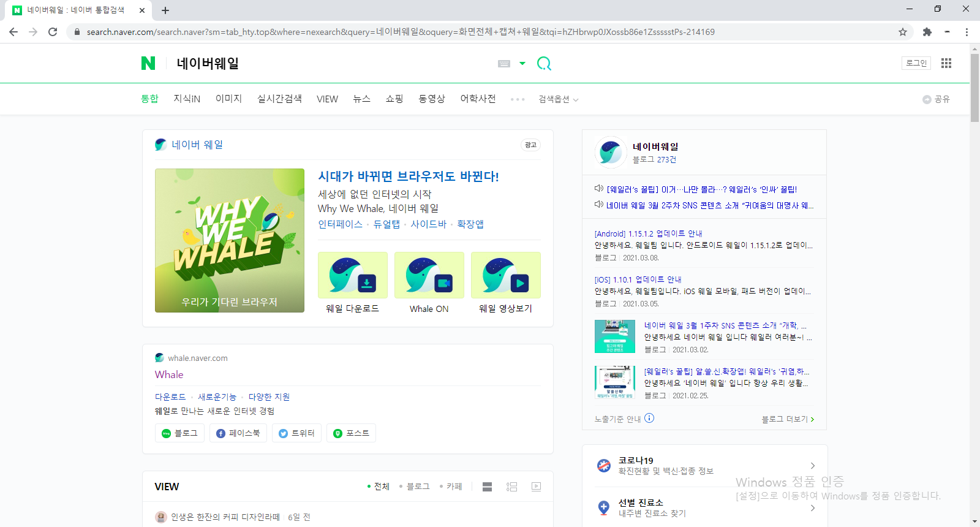Click the 블로그 button with green icon
The width and height of the screenshot is (980, 527).
pos(179,433)
